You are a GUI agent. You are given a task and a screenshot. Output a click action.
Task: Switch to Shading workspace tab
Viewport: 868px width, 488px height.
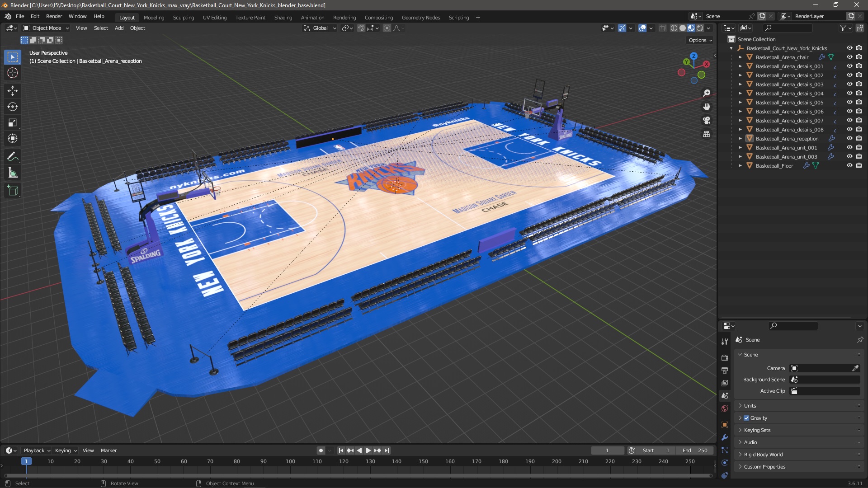click(x=283, y=18)
